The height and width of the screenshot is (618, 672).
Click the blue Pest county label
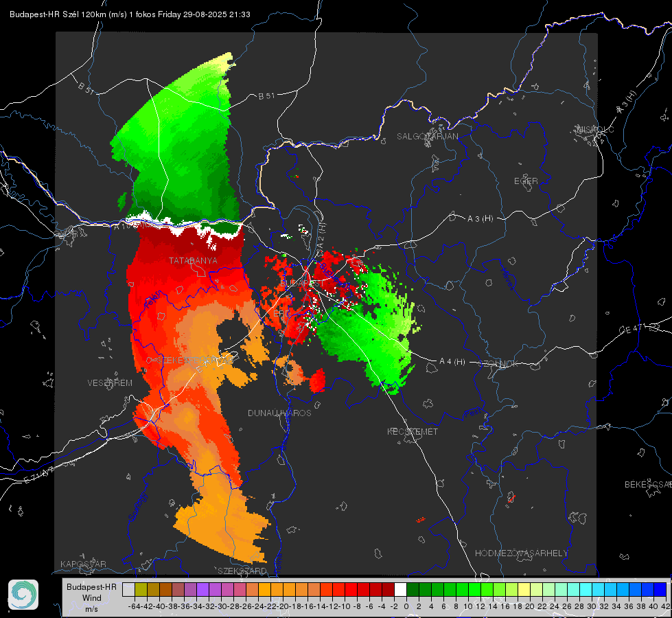[x=473, y=413]
